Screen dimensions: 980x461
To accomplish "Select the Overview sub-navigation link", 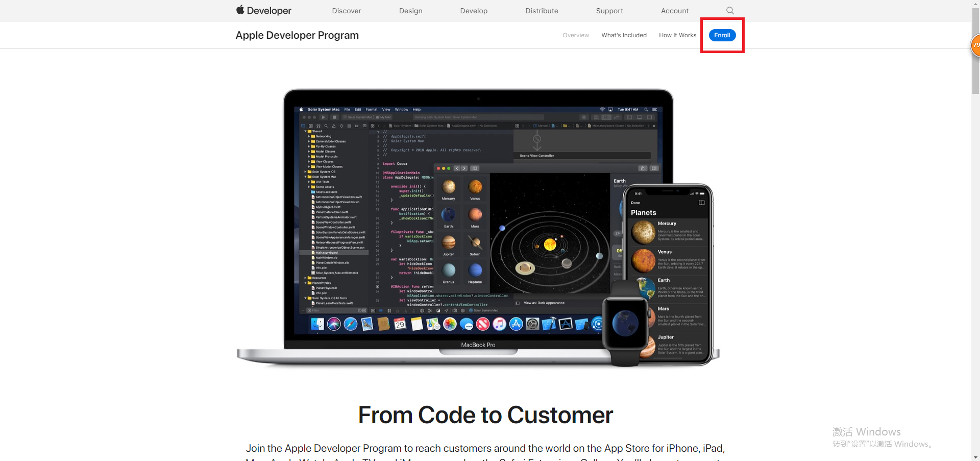I will (x=576, y=35).
